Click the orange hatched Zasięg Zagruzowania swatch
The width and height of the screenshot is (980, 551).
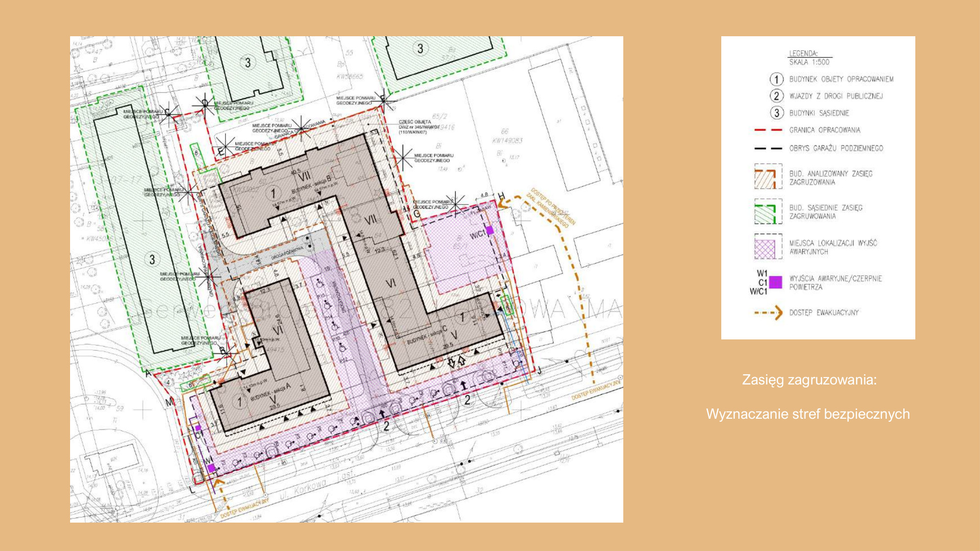point(765,178)
